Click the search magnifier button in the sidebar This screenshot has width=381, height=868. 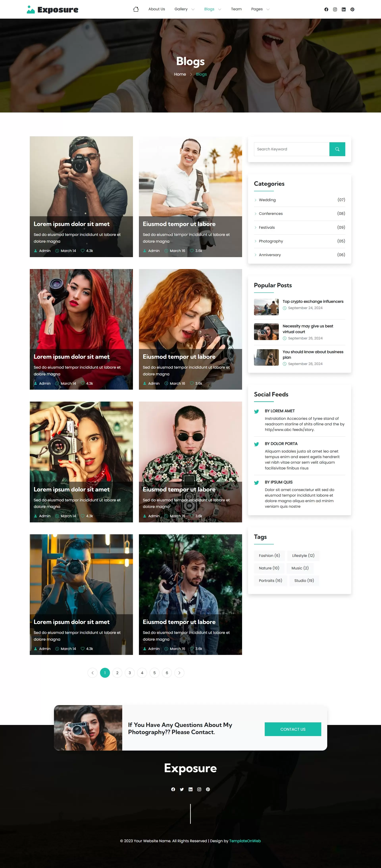click(x=337, y=149)
